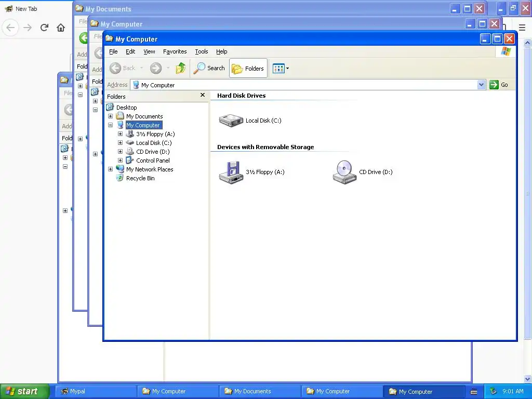The width and height of the screenshot is (532, 399).
Task: Click the Hard Disk Drives group header
Action: coord(241,96)
